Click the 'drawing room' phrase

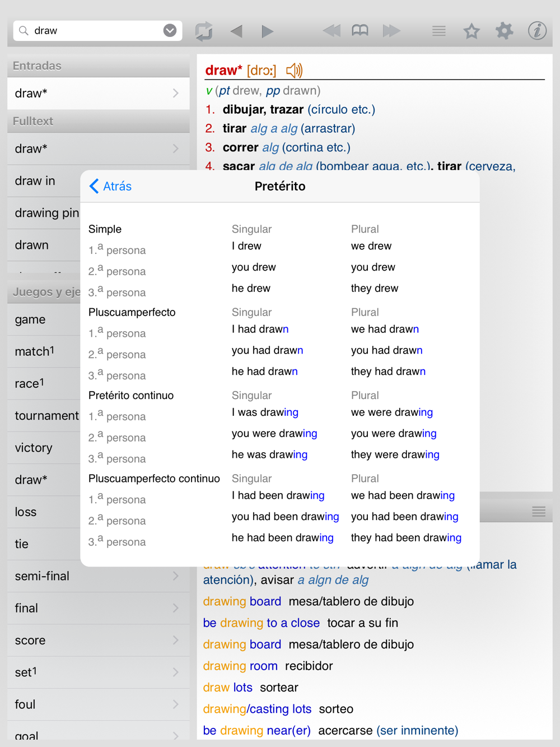point(240,666)
